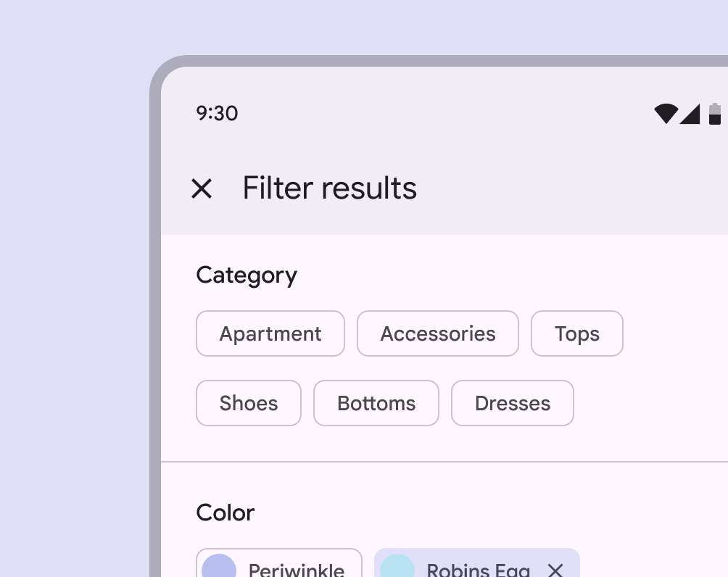728x577 pixels.
Task: Select the Dresses filter chip
Action: 513,403
